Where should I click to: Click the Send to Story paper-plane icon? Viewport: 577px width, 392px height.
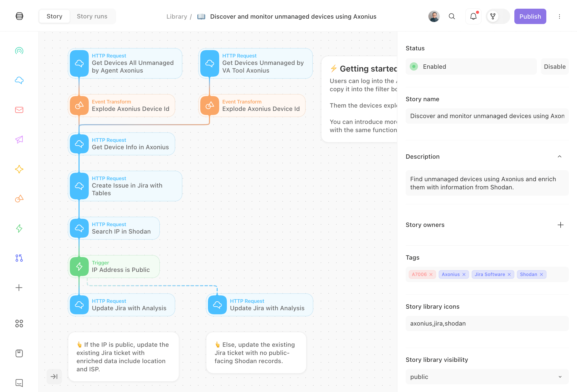point(19,140)
